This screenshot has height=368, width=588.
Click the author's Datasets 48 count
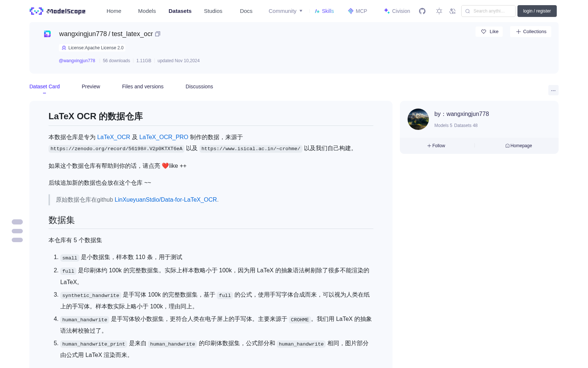point(466,125)
